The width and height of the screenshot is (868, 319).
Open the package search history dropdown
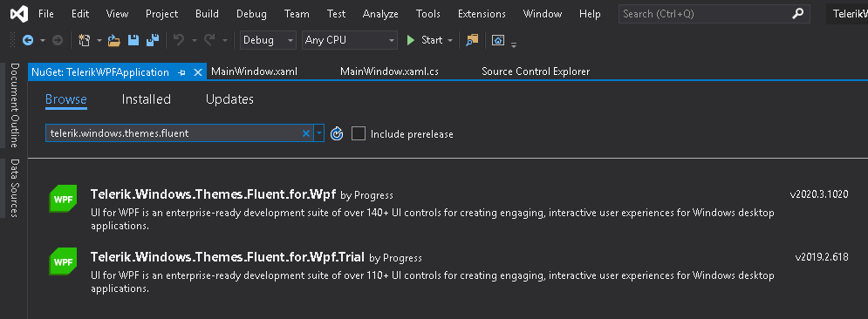319,133
